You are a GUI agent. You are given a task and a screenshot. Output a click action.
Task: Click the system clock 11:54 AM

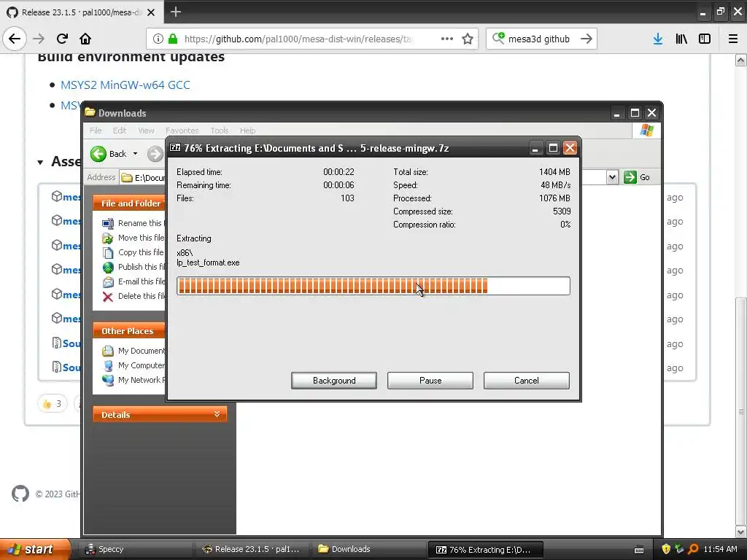click(x=720, y=549)
